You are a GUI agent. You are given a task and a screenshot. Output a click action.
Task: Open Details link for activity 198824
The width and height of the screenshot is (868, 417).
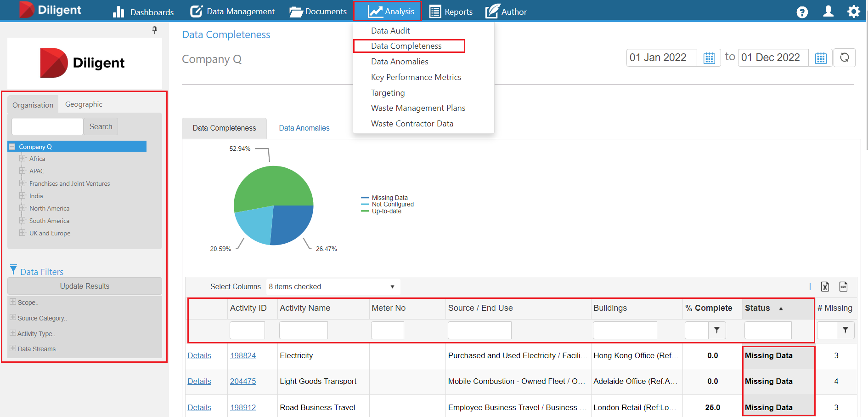pyautogui.click(x=199, y=355)
